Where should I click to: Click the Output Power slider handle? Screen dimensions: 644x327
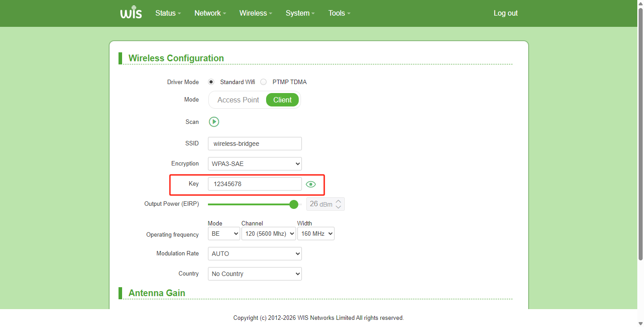(294, 204)
